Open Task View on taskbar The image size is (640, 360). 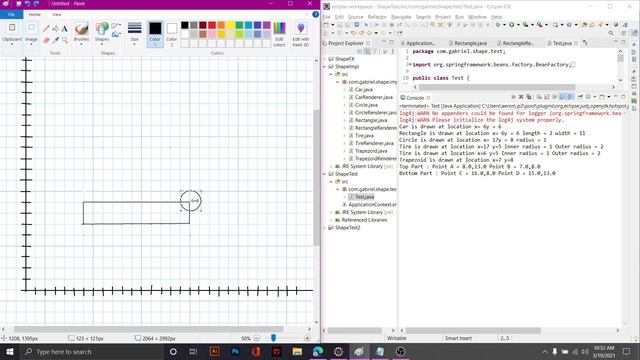[193, 351]
